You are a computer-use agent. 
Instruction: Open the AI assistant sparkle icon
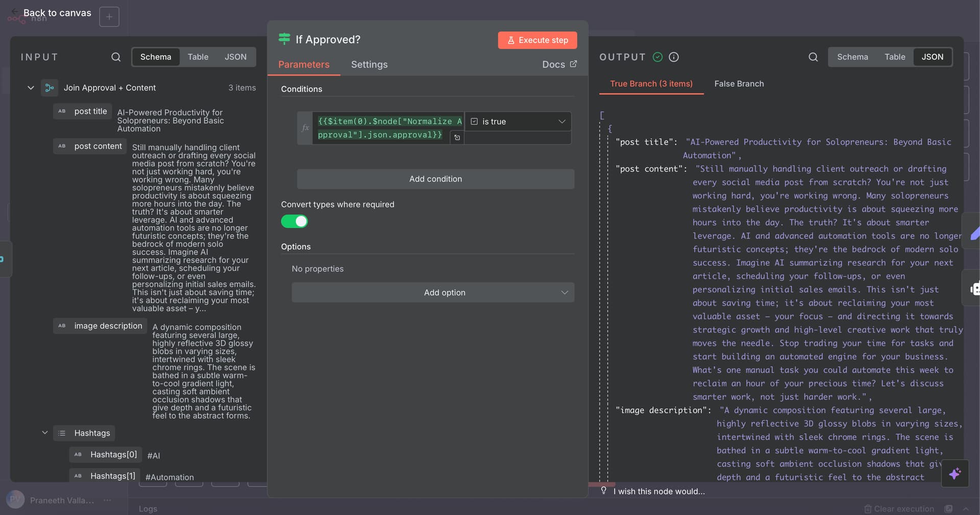pos(954,474)
